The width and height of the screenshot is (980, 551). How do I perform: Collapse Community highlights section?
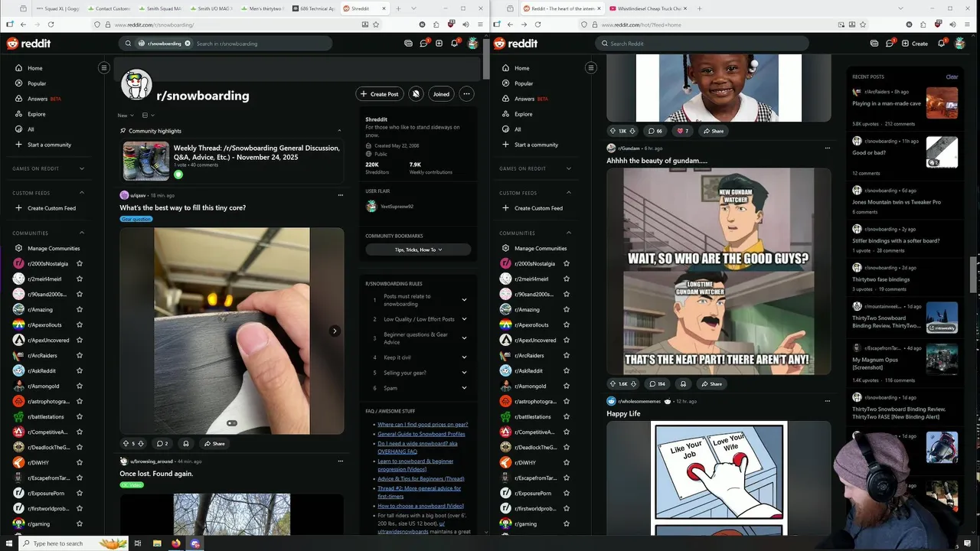(x=339, y=131)
